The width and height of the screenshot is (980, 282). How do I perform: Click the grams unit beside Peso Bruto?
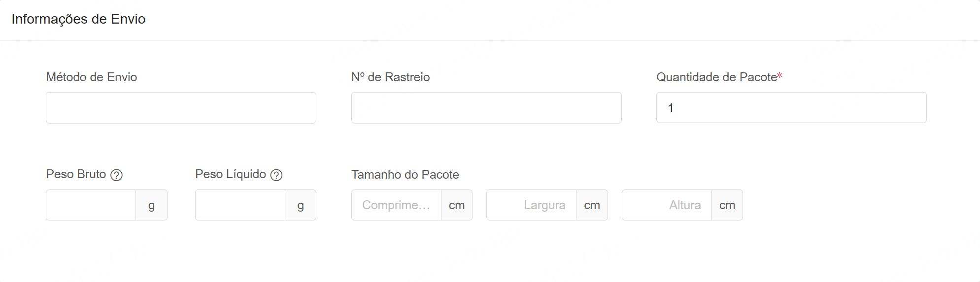coord(152,205)
